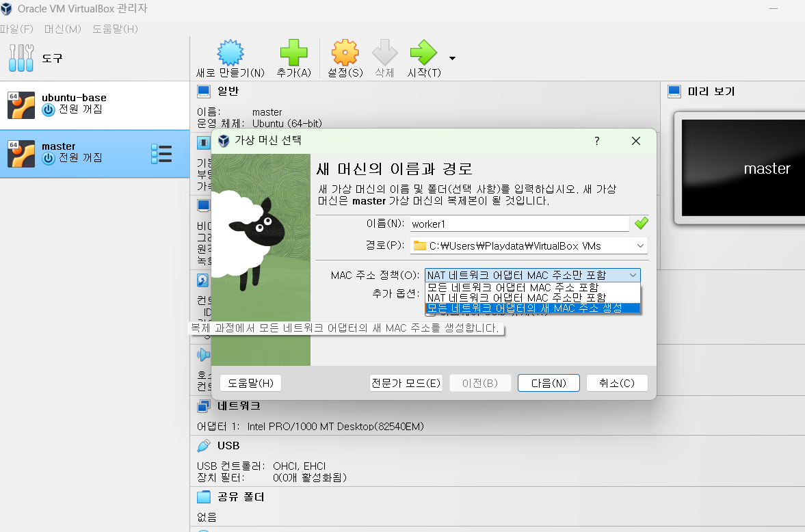805x532 pixels.
Task: Open Settings (설정) gear icon
Action: tap(345, 53)
